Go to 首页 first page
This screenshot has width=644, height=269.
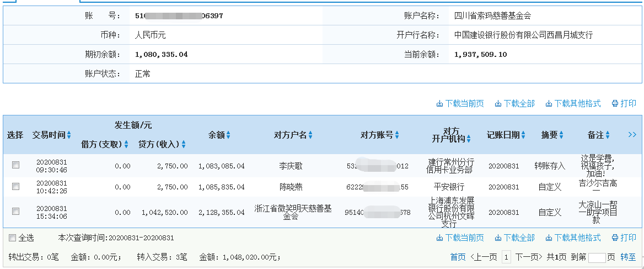(x=458, y=257)
